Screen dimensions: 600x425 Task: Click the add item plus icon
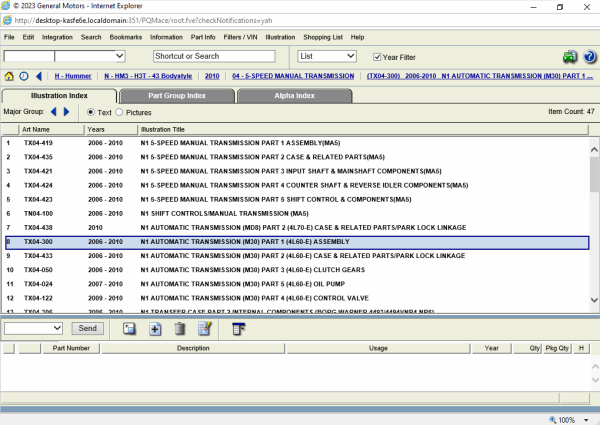point(155,328)
